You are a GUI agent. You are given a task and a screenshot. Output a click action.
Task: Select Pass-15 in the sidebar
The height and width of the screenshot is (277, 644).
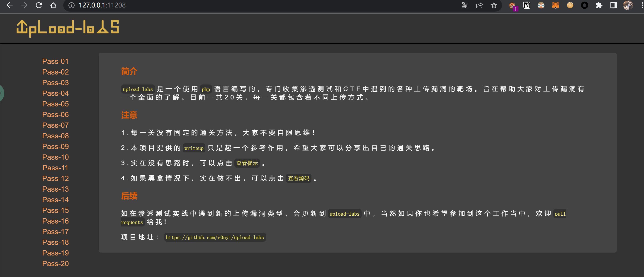coord(55,210)
